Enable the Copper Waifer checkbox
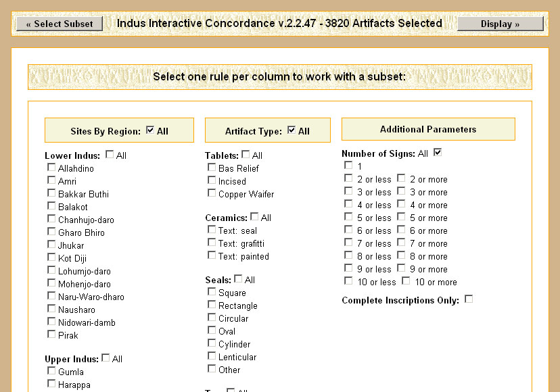 (212, 193)
